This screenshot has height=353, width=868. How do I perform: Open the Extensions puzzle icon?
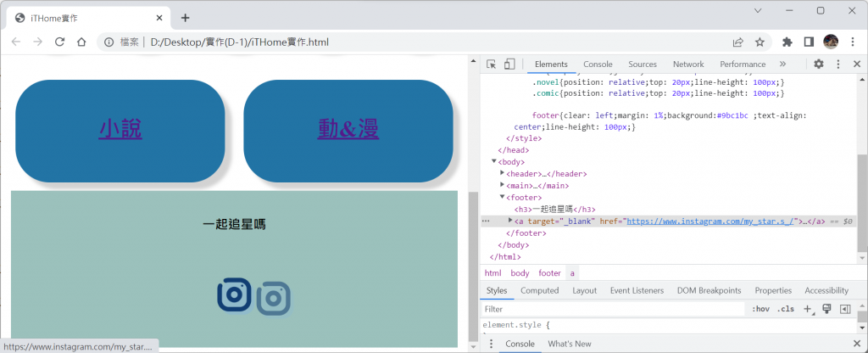[787, 42]
